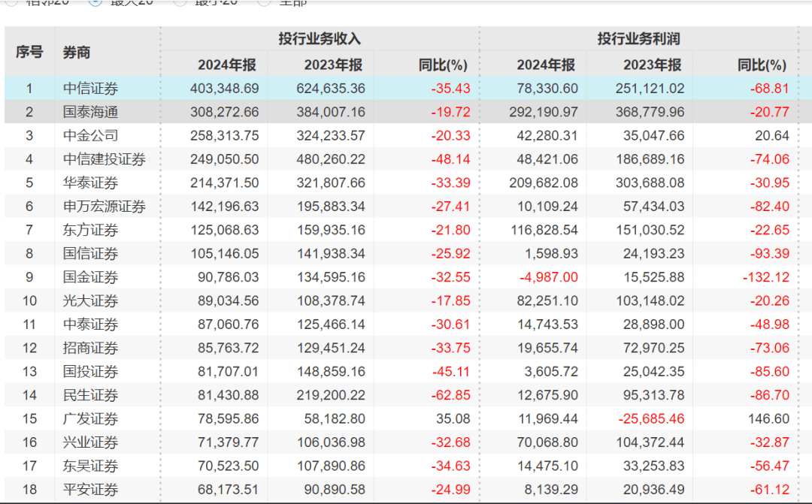The height and width of the screenshot is (504, 812).
Task: Select the highlighted 中信证券 table row
Action: tap(301, 88)
